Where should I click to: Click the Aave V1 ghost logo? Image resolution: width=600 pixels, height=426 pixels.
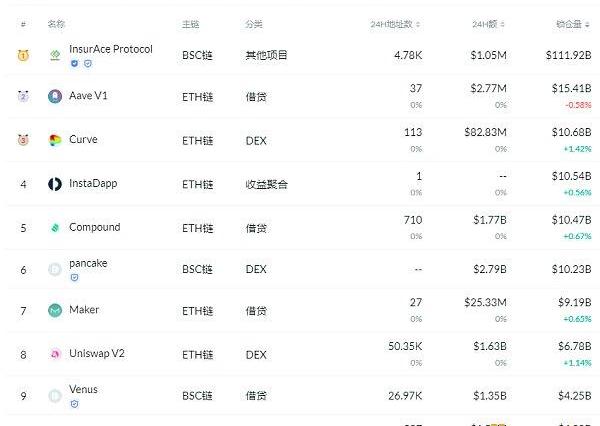[x=55, y=96]
